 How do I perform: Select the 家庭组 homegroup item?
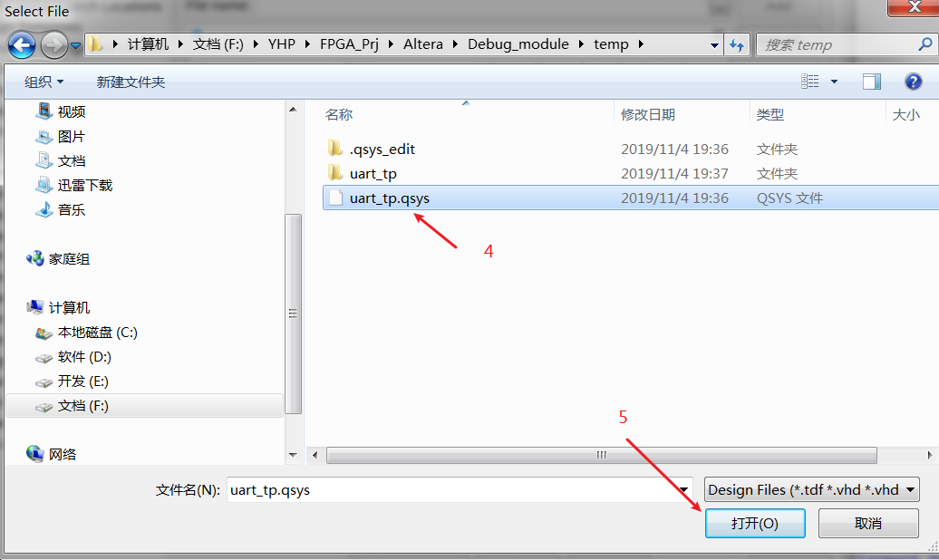[x=58, y=259]
